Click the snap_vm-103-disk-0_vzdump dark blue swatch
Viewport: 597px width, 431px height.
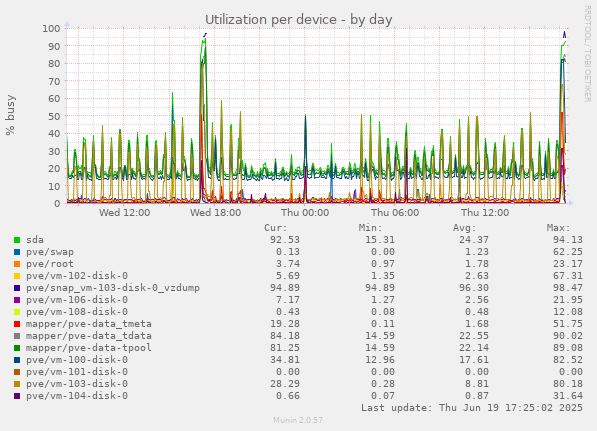coord(17,288)
